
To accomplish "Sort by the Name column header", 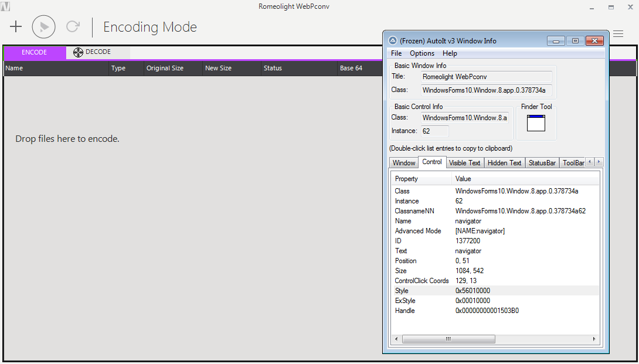I will click(57, 68).
